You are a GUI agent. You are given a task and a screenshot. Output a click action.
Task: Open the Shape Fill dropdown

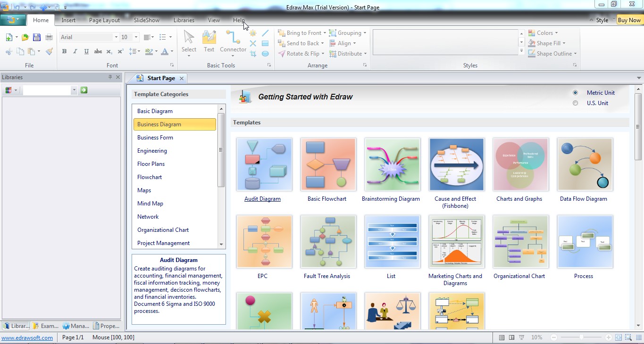point(547,43)
